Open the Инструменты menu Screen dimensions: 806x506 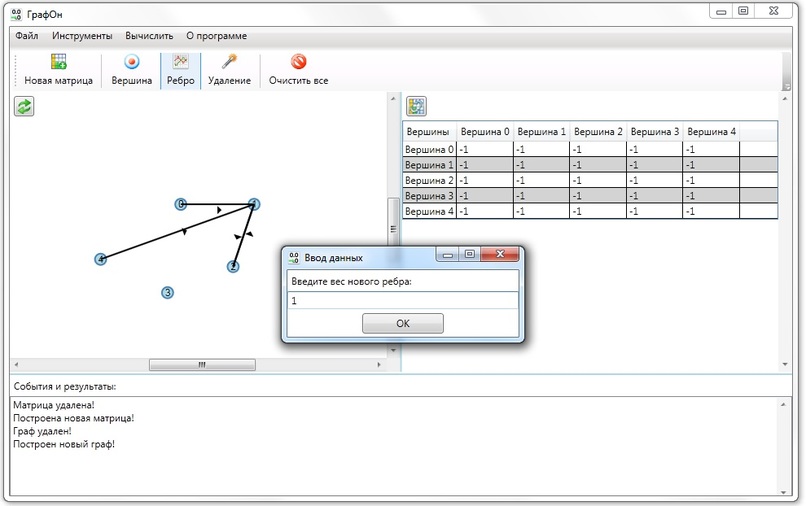[x=82, y=36]
